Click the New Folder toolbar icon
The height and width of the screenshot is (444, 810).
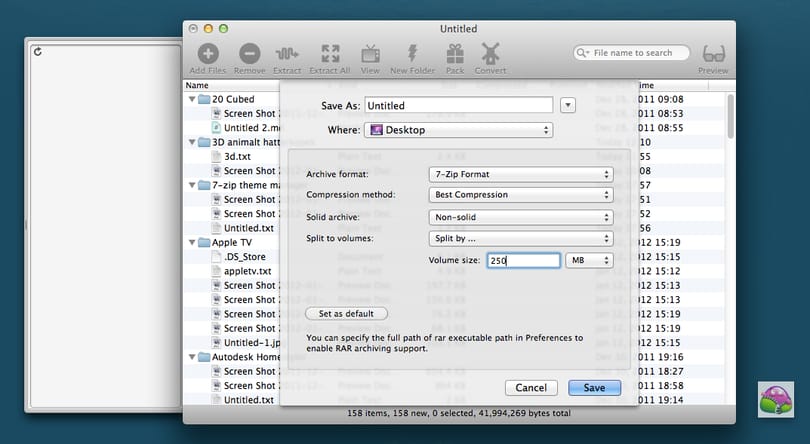point(412,53)
